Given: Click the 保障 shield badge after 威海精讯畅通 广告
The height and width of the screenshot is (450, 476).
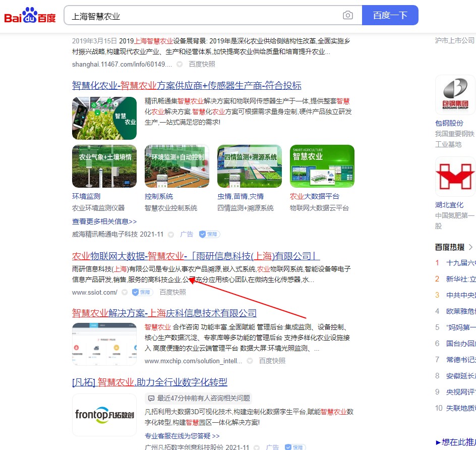Looking at the screenshot, I should tap(209, 234).
